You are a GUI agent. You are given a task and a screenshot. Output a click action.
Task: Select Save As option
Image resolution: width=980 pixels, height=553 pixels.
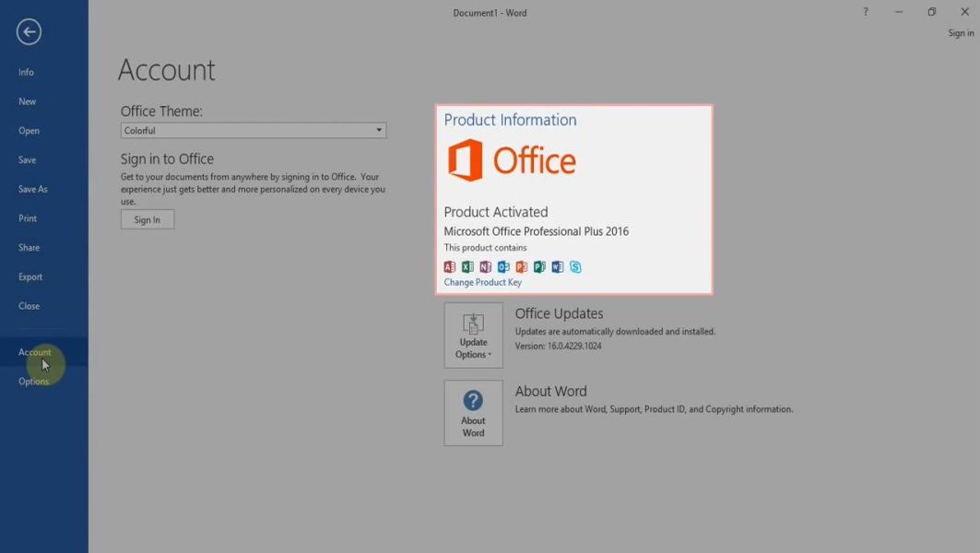32,189
